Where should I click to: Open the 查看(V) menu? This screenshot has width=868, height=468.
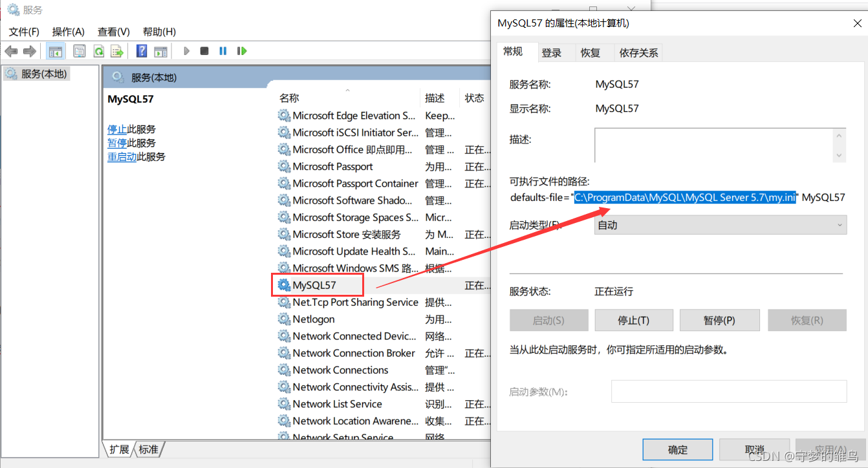[114, 32]
